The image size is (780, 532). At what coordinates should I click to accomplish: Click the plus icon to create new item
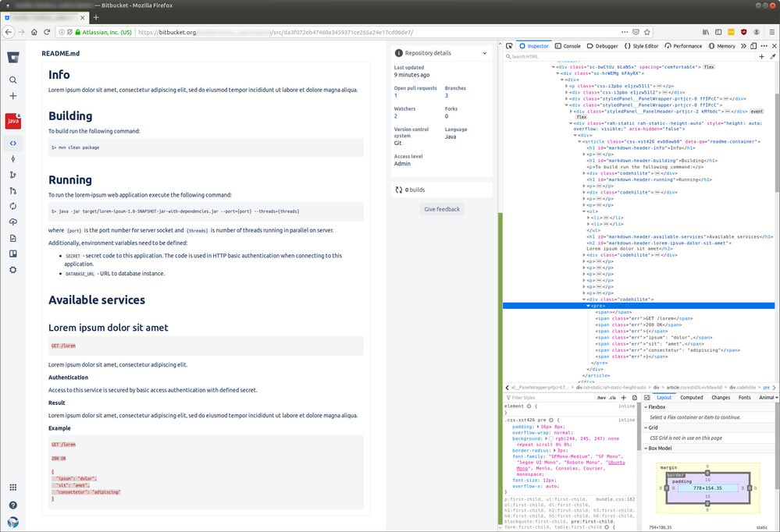(13, 97)
